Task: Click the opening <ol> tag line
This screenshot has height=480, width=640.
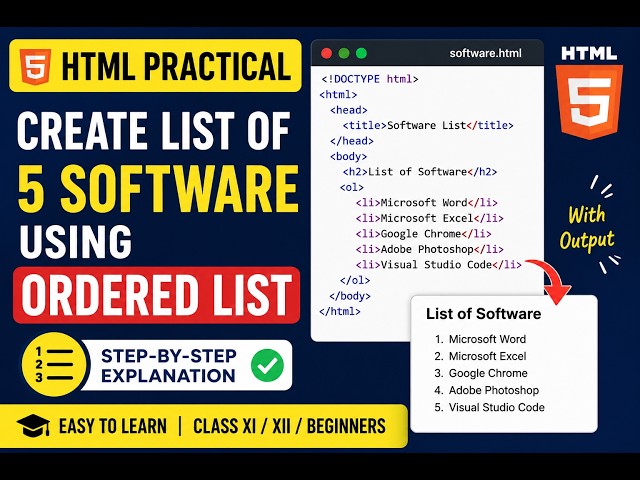Action: 351,187
